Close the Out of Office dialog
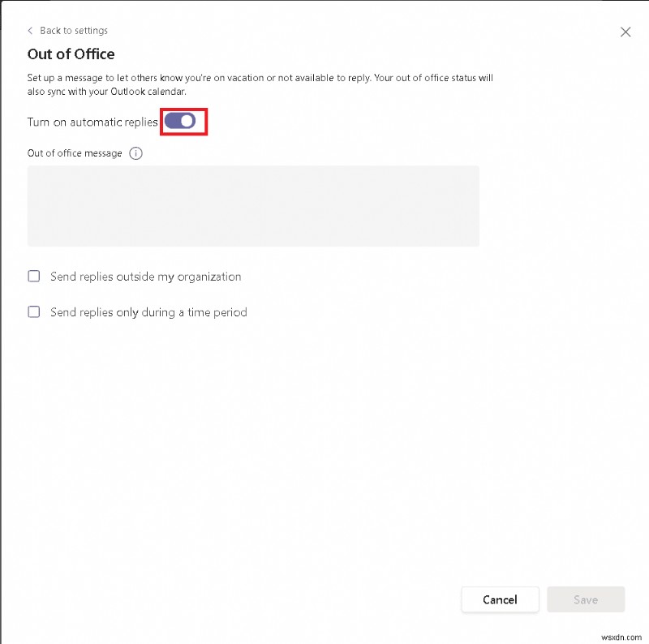 coord(625,32)
